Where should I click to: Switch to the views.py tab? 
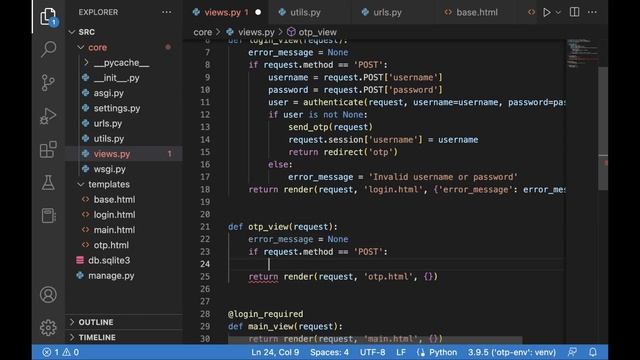coord(222,12)
